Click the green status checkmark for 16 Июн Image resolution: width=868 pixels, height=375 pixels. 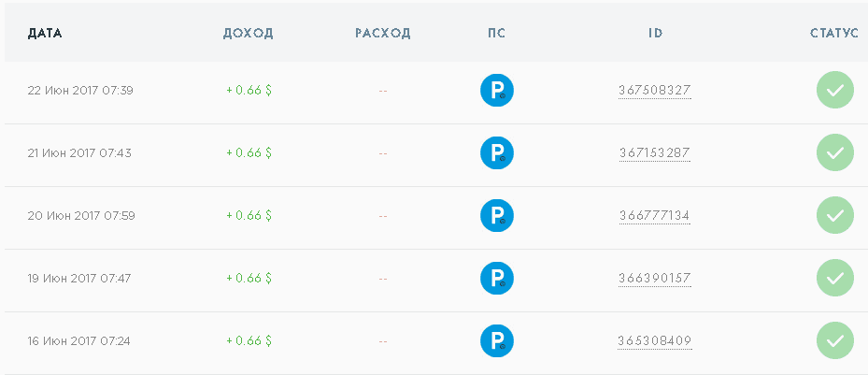(834, 340)
